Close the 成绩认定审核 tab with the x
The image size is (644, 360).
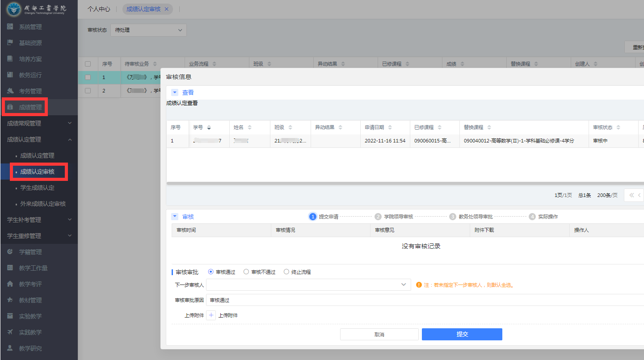167,9
